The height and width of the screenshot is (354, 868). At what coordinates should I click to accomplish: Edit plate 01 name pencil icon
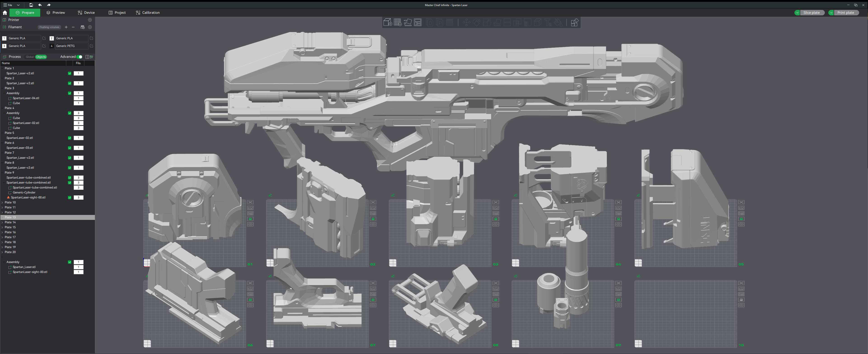[147, 195]
